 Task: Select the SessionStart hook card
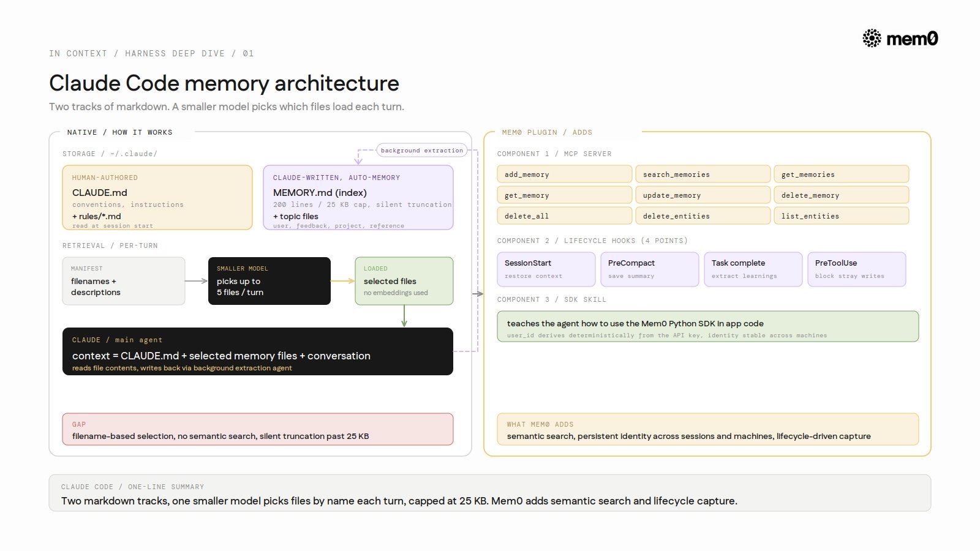coord(546,269)
